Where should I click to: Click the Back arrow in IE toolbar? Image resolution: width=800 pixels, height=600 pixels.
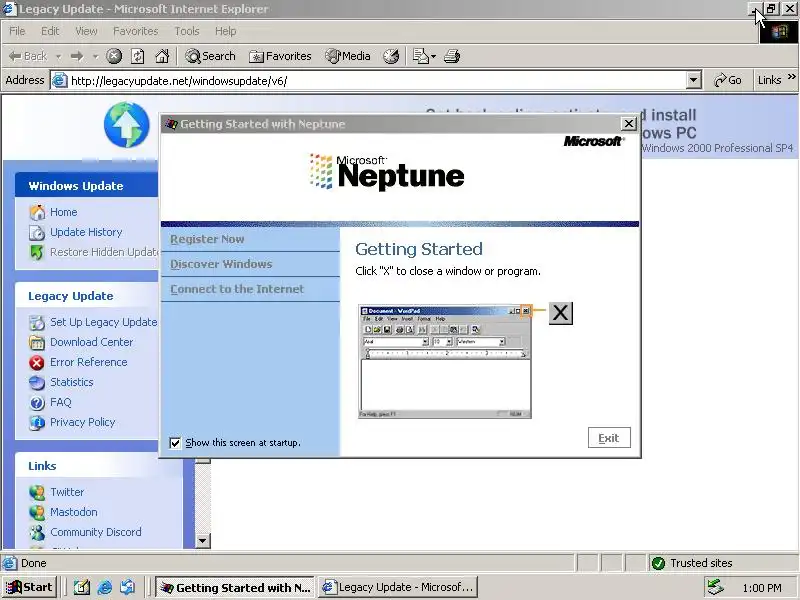28,56
